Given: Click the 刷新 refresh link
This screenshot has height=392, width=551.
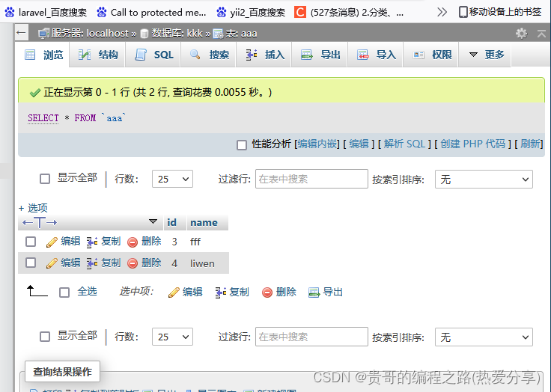Looking at the screenshot, I should click(x=530, y=144).
